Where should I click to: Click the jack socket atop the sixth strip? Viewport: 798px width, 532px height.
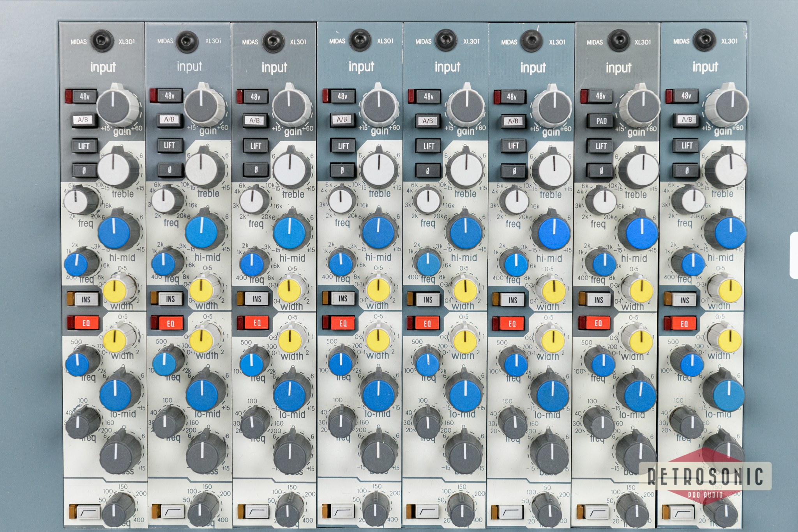coord(531,41)
